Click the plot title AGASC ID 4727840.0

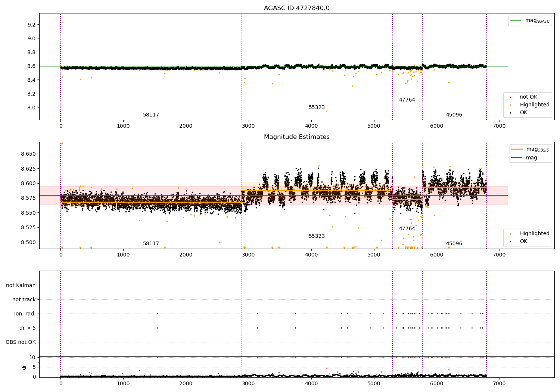pyautogui.click(x=296, y=8)
